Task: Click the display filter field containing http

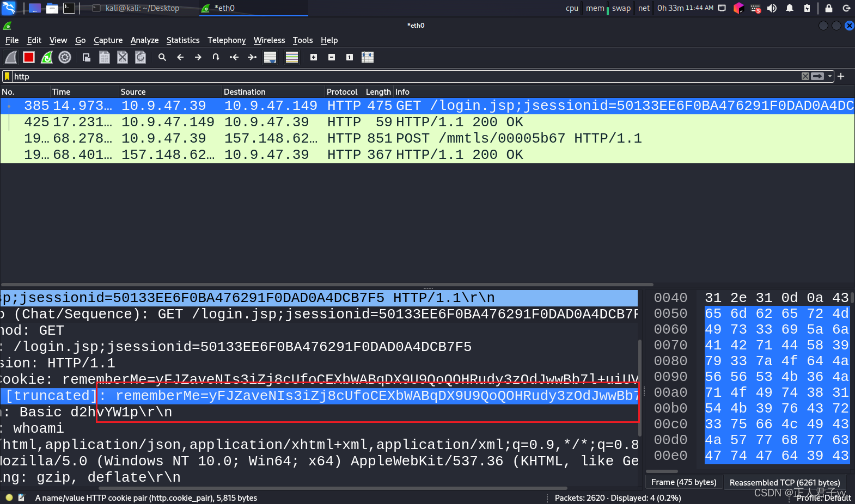Action: 406,77
